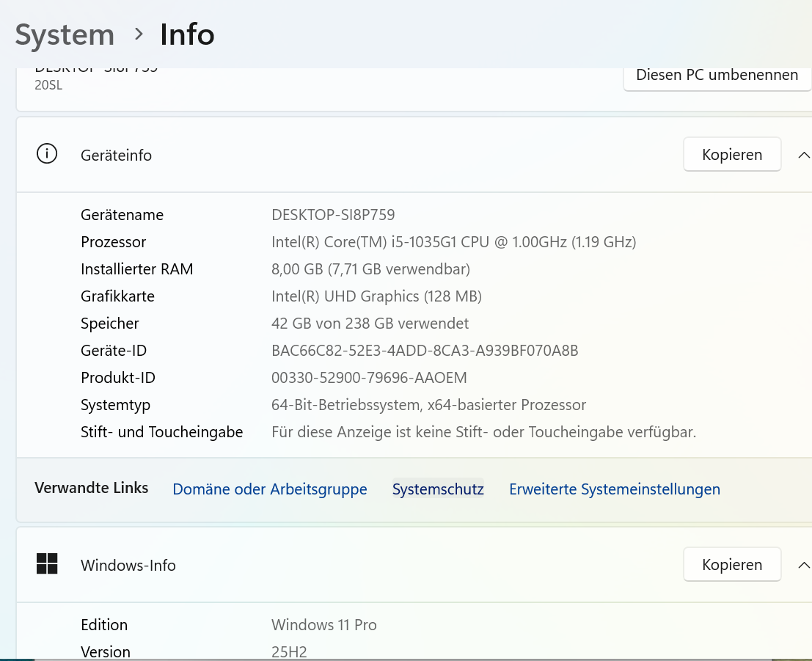The height and width of the screenshot is (661, 812).
Task: Click the Version label
Action: point(106,651)
